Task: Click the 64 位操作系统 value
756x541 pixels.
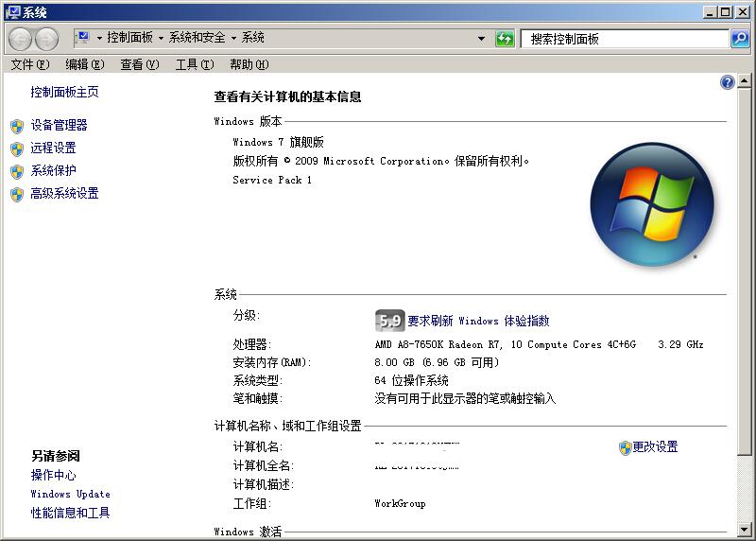Action: tap(411, 380)
